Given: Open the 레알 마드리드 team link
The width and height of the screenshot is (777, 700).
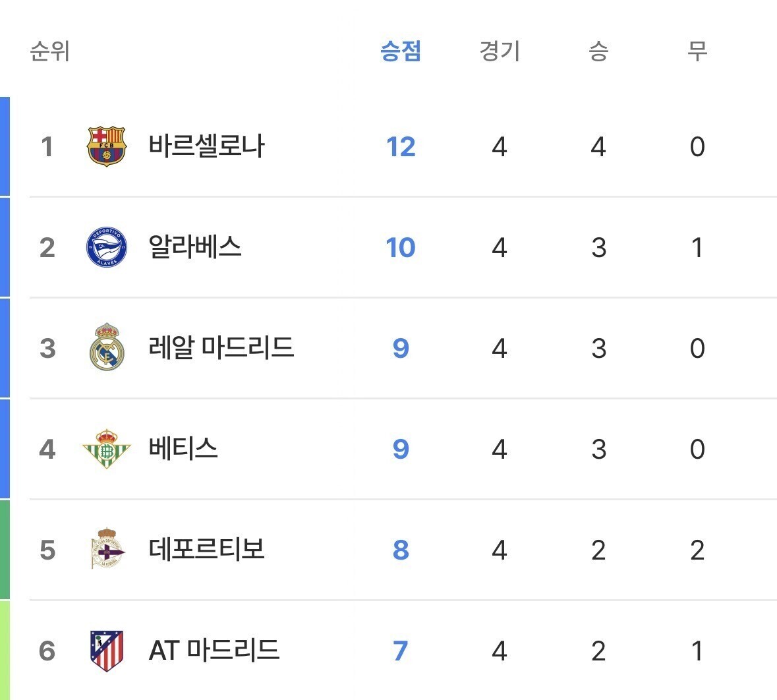Looking at the screenshot, I should coord(221,347).
